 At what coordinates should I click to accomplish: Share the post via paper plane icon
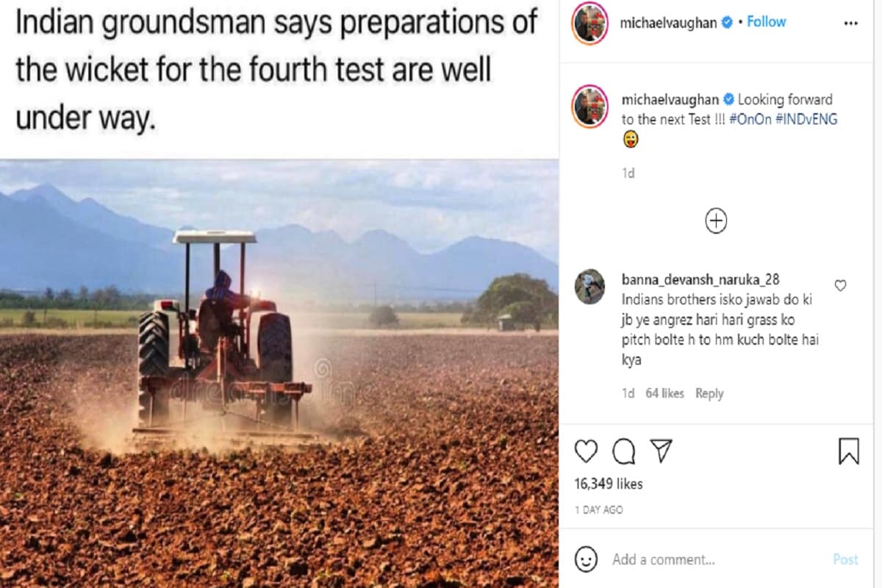662,451
